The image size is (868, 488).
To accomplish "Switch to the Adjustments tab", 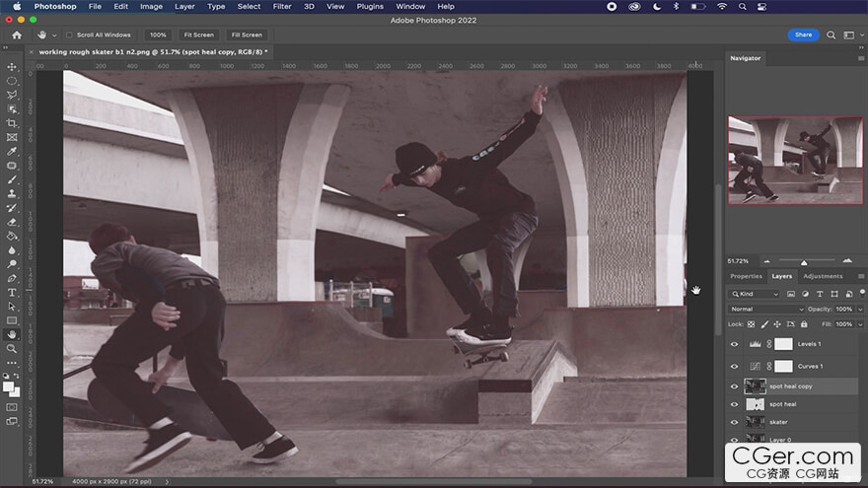I will click(823, 276).
